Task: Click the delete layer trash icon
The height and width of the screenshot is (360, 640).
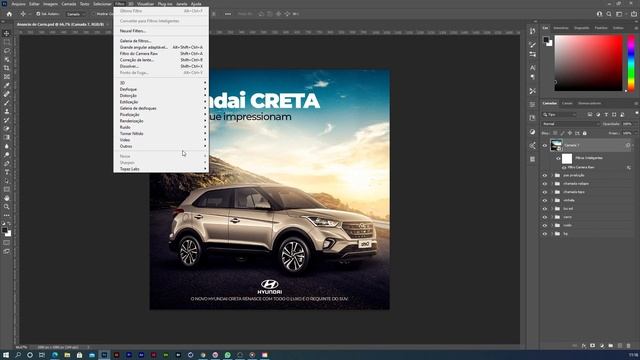Action: point(629,346)
